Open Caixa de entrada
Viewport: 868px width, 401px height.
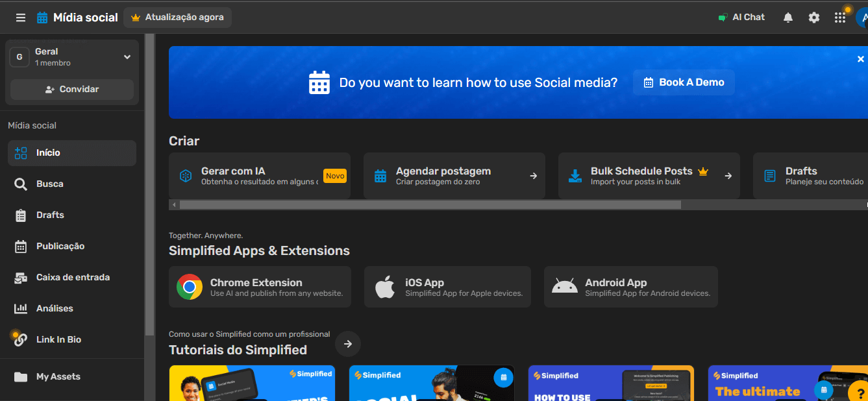72,278
